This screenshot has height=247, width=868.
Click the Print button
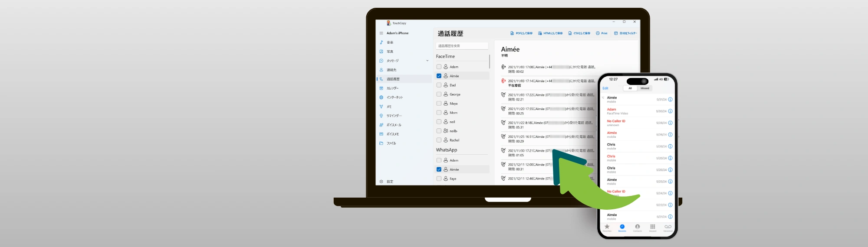[602, 33]
